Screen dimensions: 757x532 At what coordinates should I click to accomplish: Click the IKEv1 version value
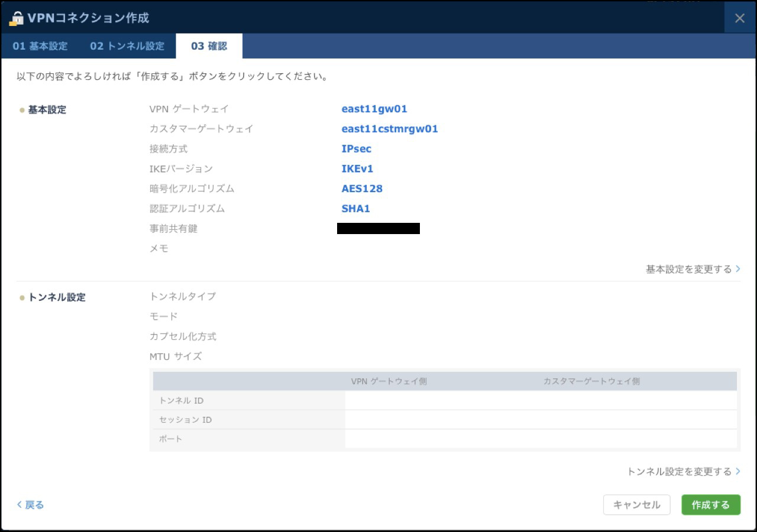coord(357,169)
